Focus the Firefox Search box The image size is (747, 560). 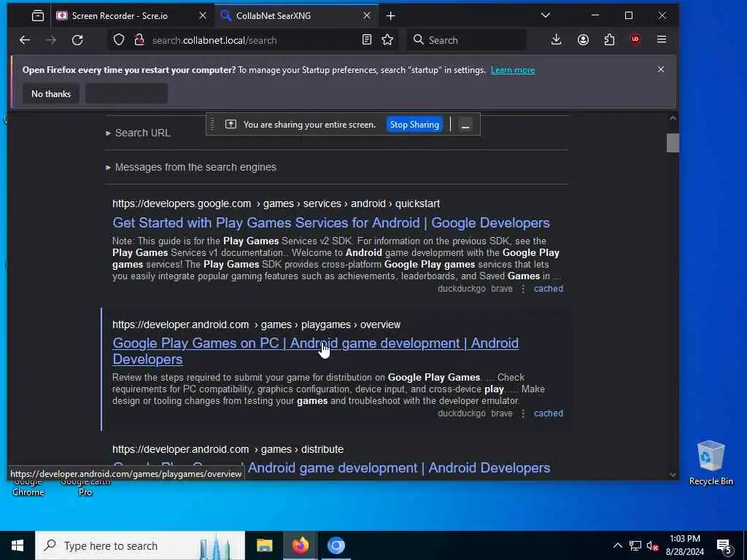pos(467,40)
